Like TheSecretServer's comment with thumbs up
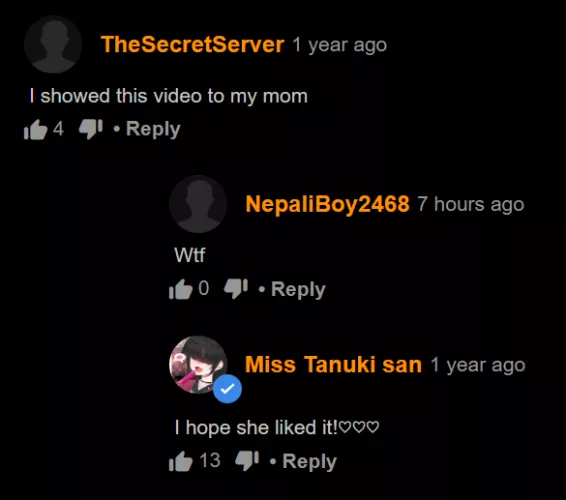Viewport: 566px width, 500px height. (35, 129)
